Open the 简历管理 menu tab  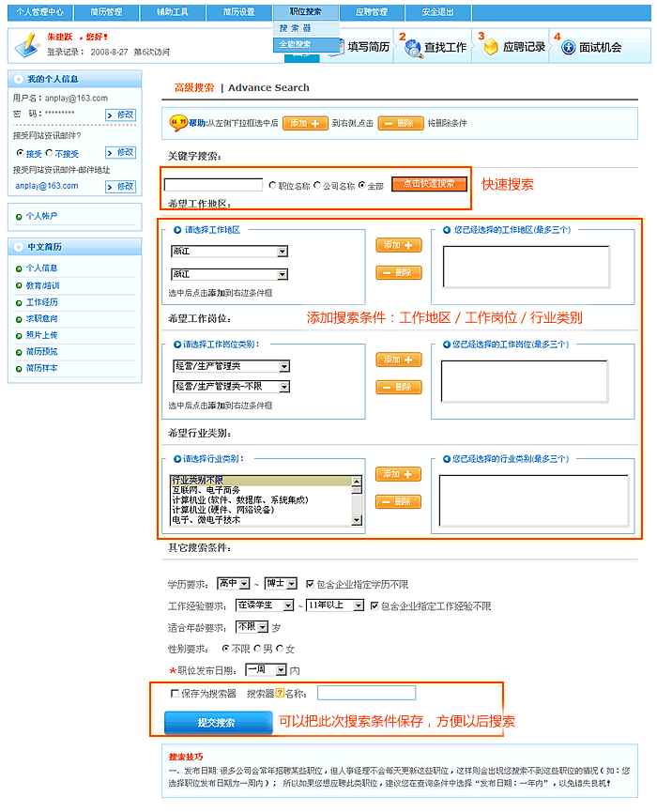point(106,12)
